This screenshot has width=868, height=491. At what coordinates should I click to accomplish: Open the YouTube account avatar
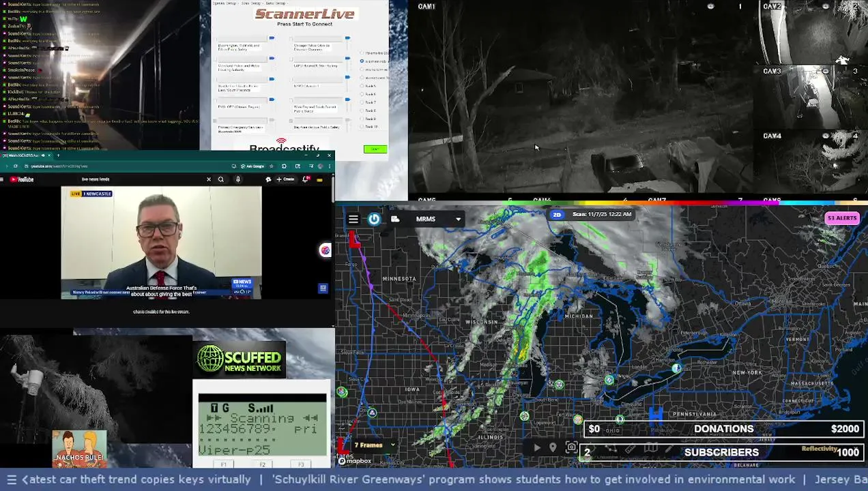pos(319,180)
